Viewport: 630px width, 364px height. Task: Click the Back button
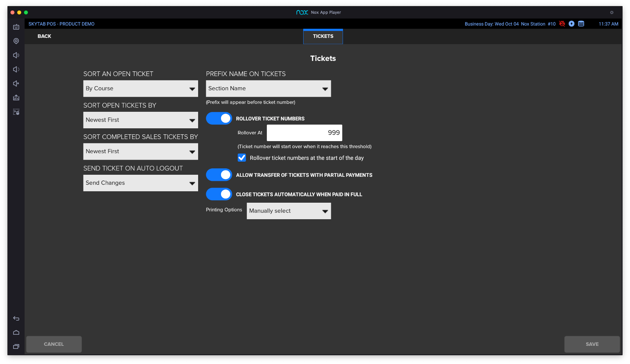click(44, 36)
